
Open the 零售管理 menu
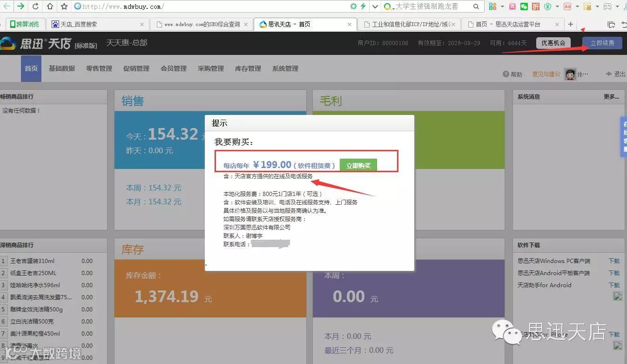tap(99, 68)
